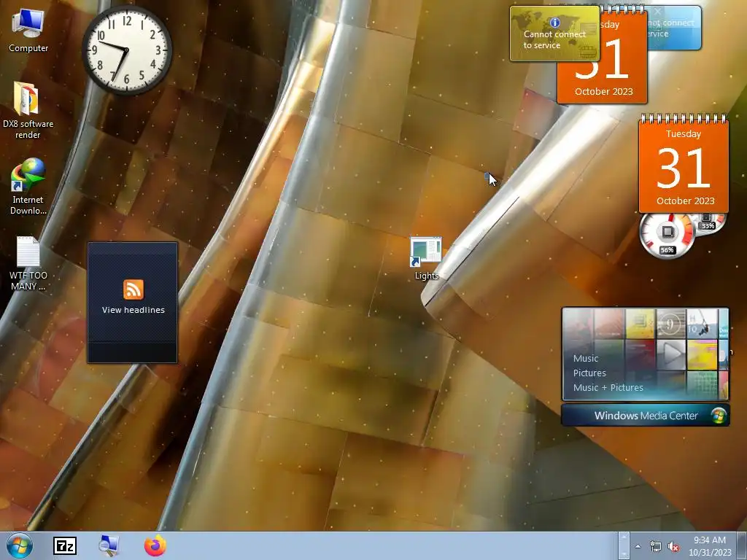The width and height of the screenshot is (747, 560).
Task: Click the Tuesday 31 calendar gadget
Action: pyautogui.click(x=684, y=163)
